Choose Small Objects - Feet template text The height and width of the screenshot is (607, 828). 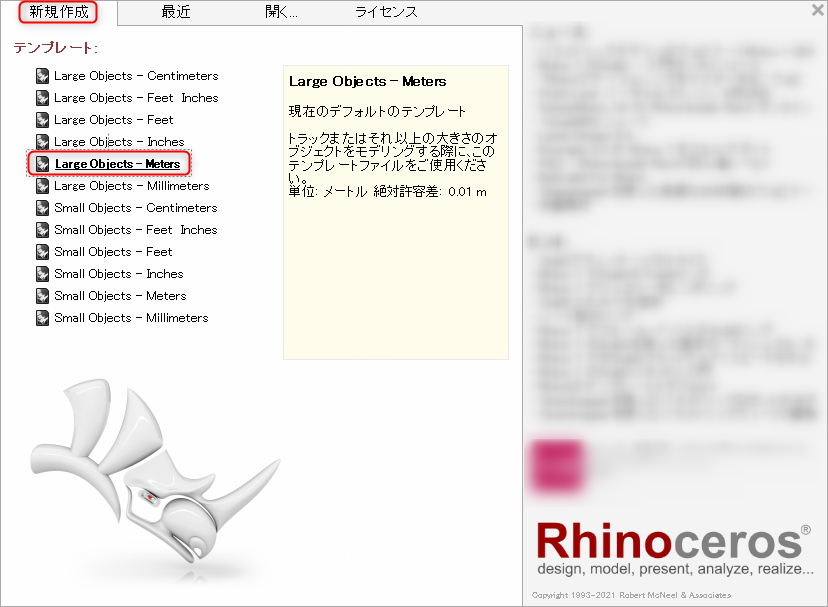pyautogui.click(x=113, y=252)
